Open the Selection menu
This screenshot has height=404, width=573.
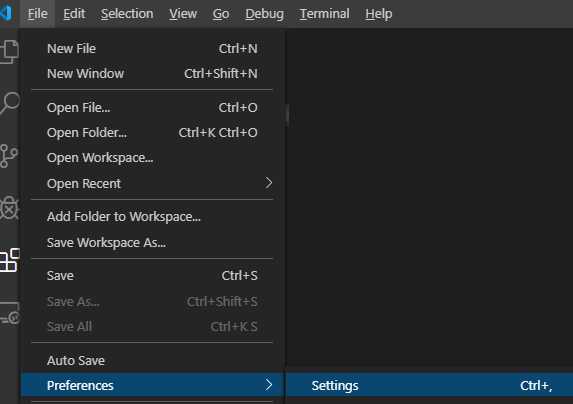coord(127,14)
